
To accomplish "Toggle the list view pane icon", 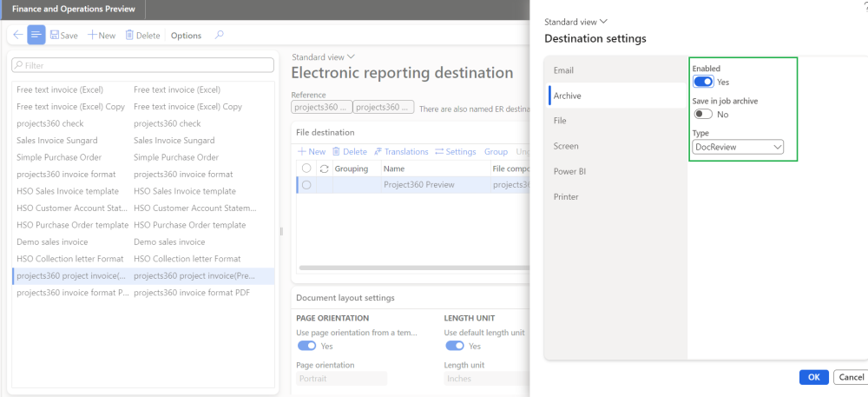I will [36, 36].
